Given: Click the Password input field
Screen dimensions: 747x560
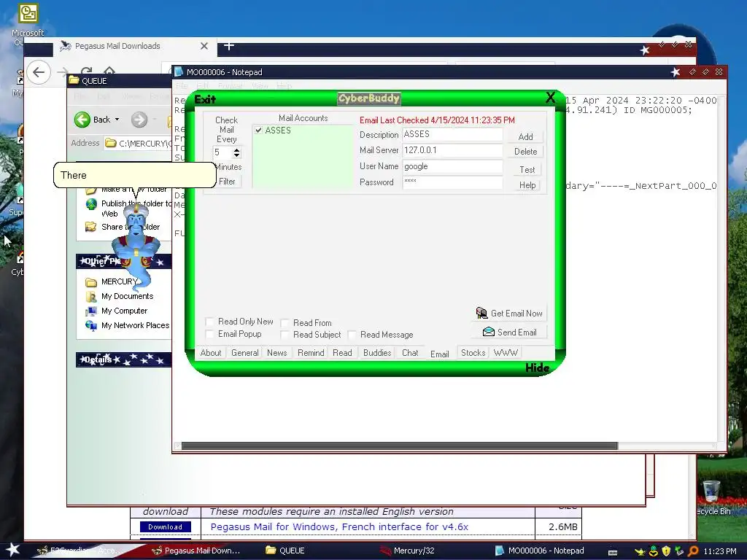Looking at the screenshot, I should [x=452, y=182].
